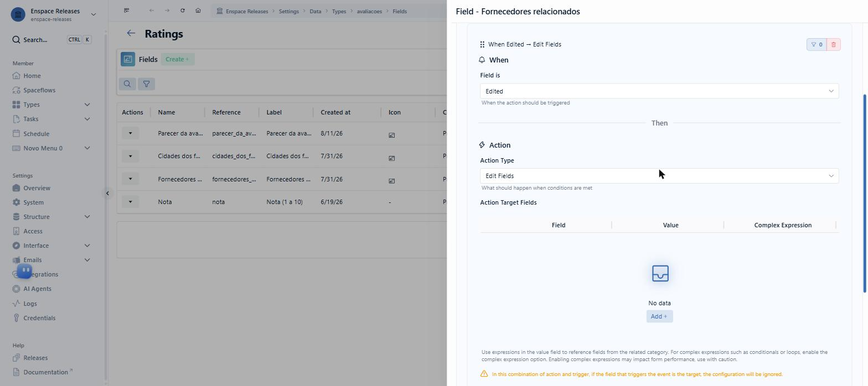This screenshot has height=386, width=868.
Task: Click the Cidades dos f... name cell
Action: [179, 156]
